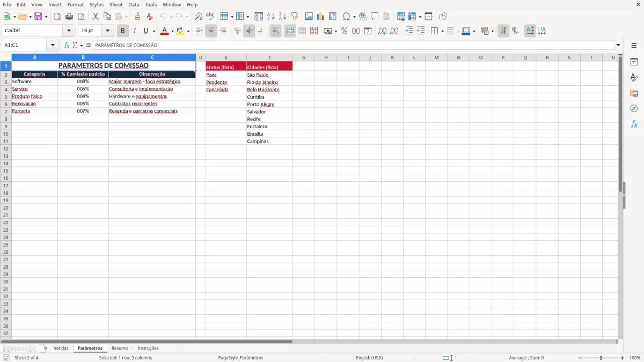Click the status bar zoom slider
The width and height of the screenshot is (644, 362).
coord(601,358)
